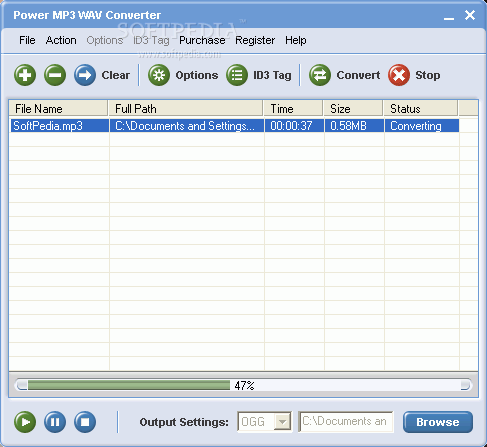Open the Purchase menu
487x447 pixels.
click(202, 40)
